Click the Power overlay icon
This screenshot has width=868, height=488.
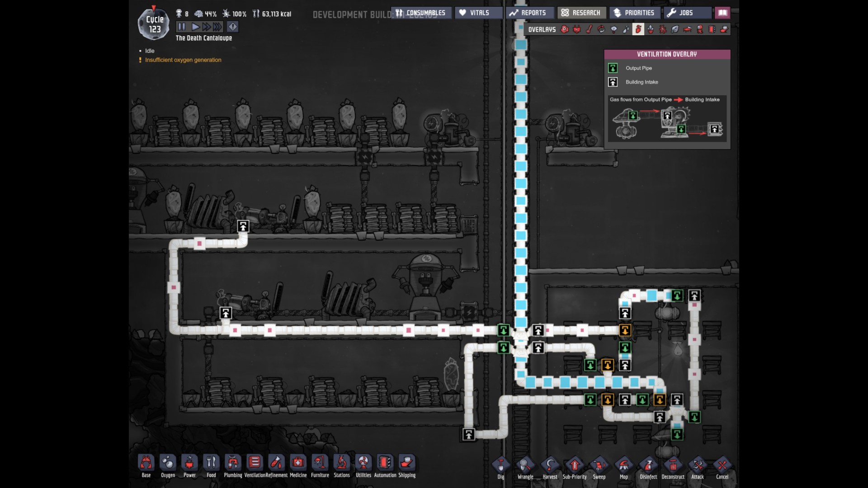pos(577,29)
